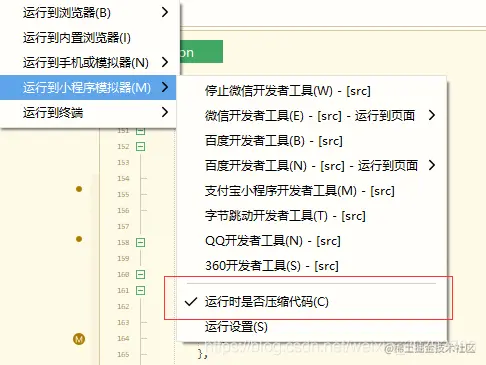Collapse code fold at line 152
486x365 pixels.
coord(141,146)
